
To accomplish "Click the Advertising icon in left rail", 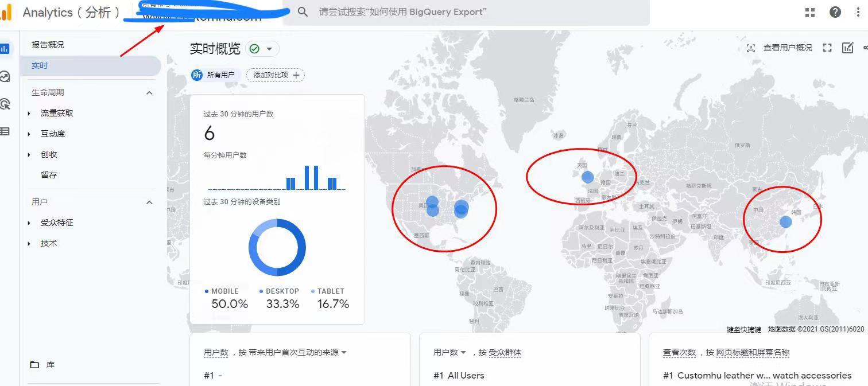I will pyautogui.click(x=5, y=104).
